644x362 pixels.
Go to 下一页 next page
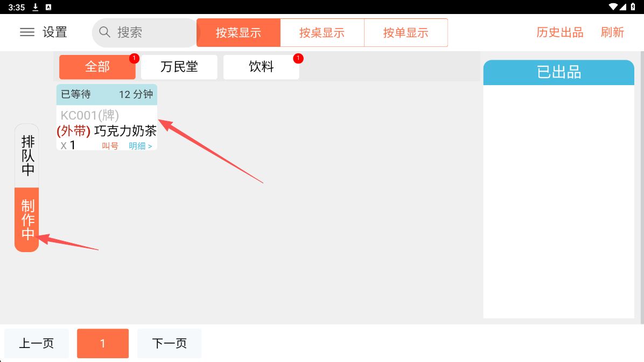[169, 343]
